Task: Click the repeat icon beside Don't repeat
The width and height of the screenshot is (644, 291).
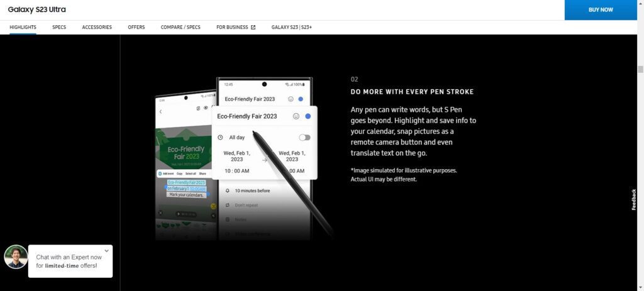Action: tap(227, 205)
